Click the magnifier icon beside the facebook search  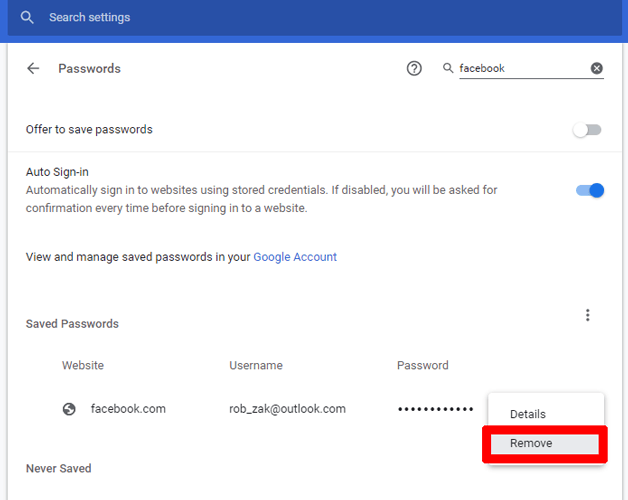coord(448,68)
